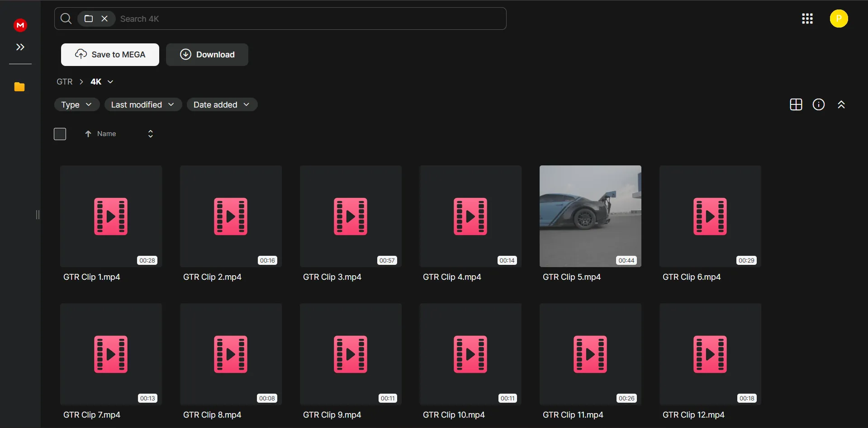Viewport: 868px width, 428px height.
Task: Collapse header with double up chevron
Action: (x=841, y=104)
